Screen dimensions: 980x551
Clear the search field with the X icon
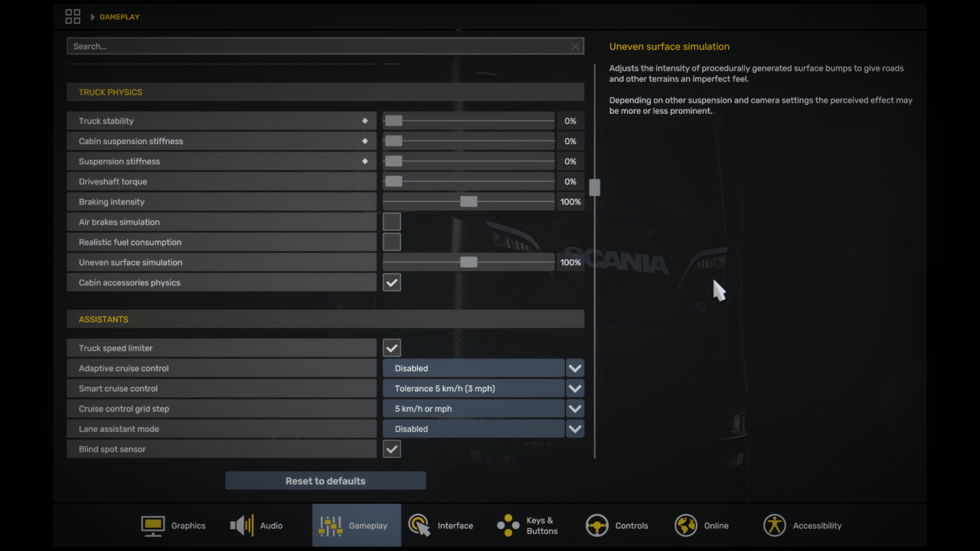(x=576, y=47)
